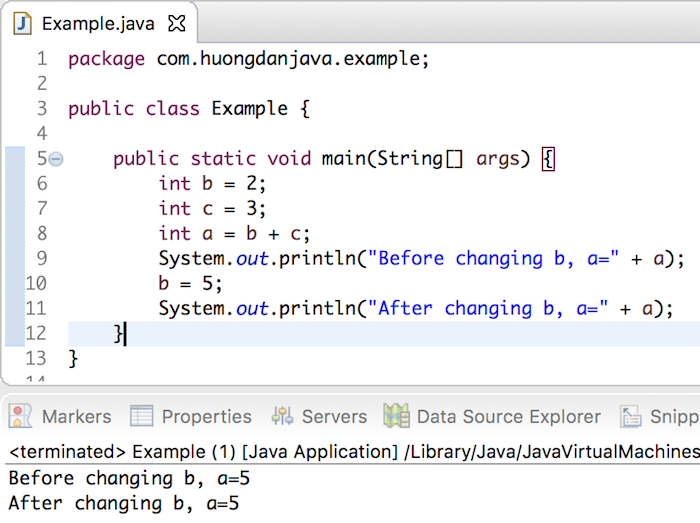Viewport: 700px width, 523px height.
Task: Click the Snippets view icon
Action: point(631,417)
